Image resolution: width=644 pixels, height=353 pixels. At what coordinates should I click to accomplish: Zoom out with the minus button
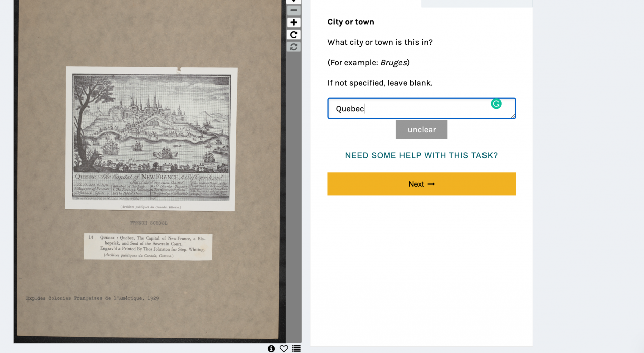pos(294,10)
